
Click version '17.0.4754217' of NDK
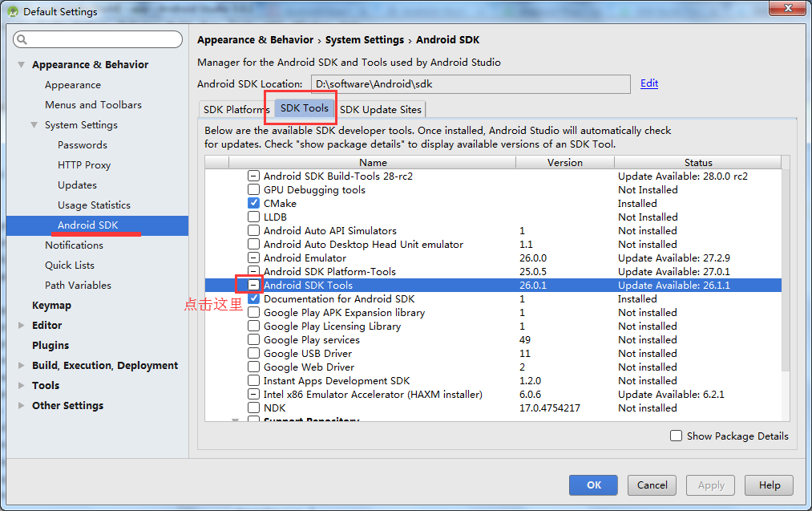tap(549, 408)
